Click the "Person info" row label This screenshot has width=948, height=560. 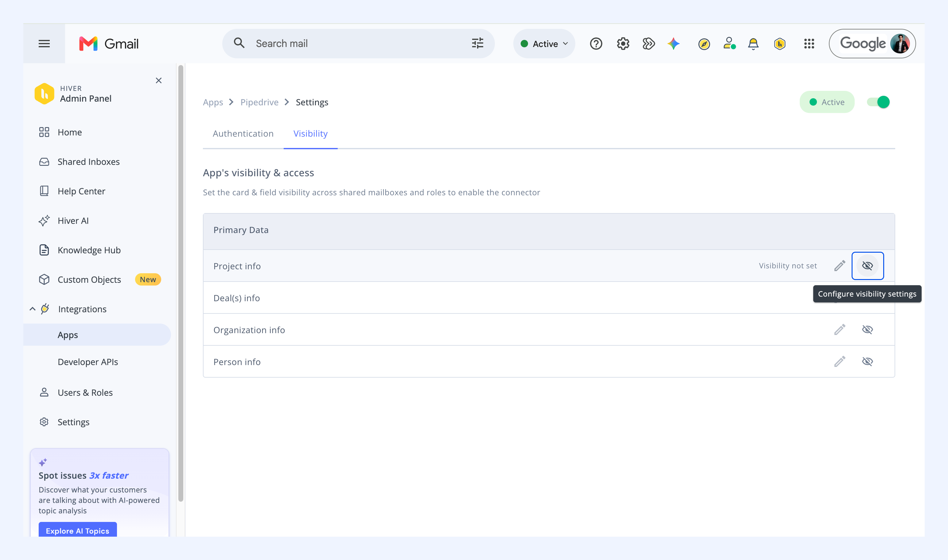click(237, 362)
